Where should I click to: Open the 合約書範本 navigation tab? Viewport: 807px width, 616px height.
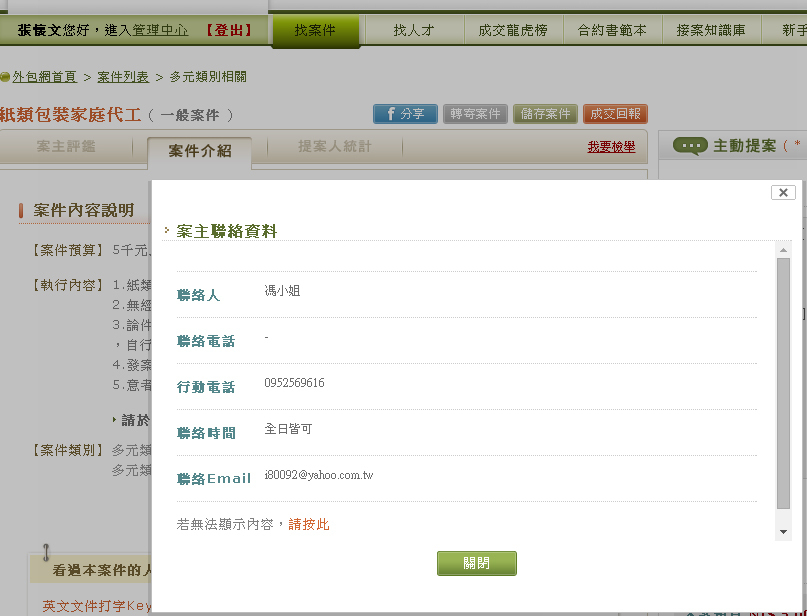[x=612, y=30]
